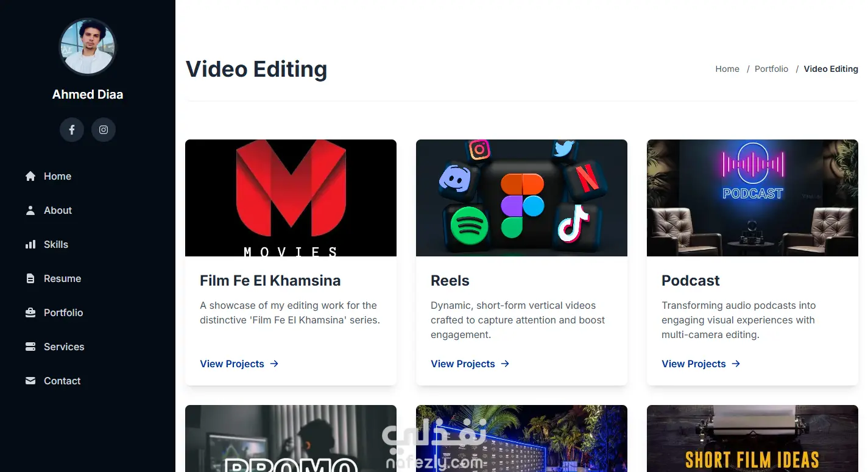
Task: Open the Instagram profile icon
Action: (104, 130)
